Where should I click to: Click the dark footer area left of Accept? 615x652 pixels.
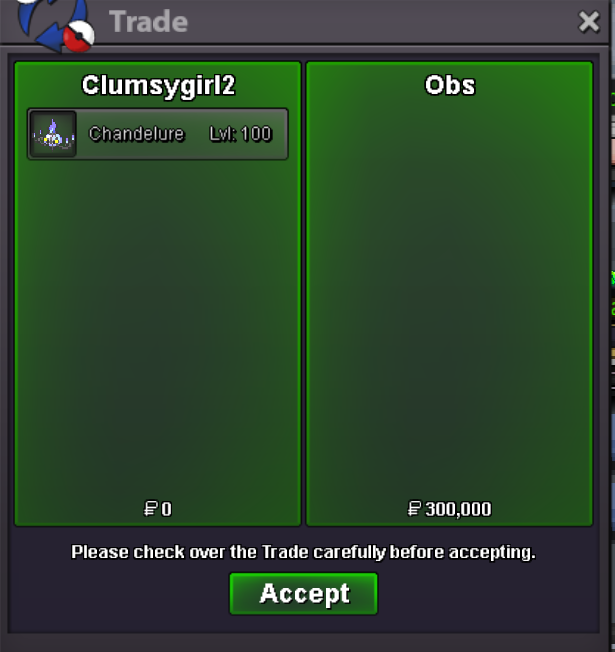[119, 595]
